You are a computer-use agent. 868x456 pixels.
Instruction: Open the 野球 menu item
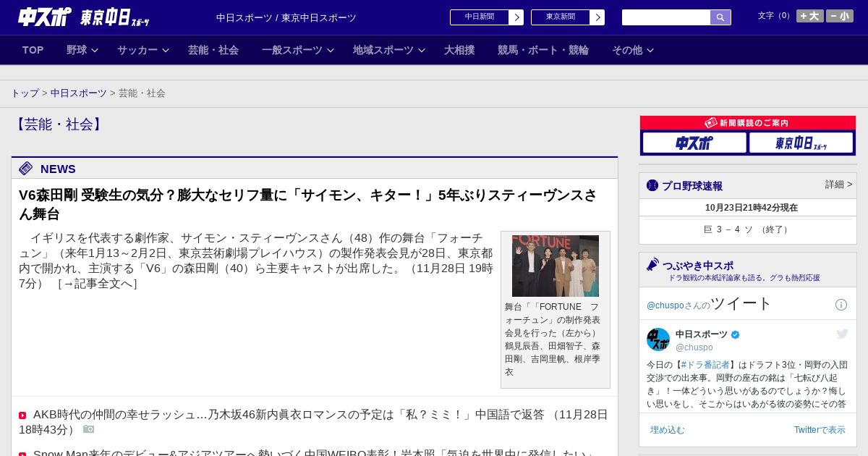tap(77, 50)
